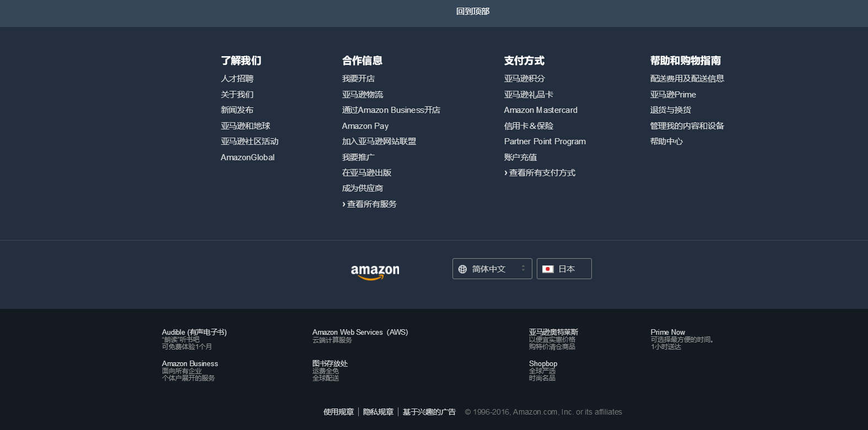Click the globe icon in language selector
The height and width of the screenshot is (430, 868).
click(462, 269)
